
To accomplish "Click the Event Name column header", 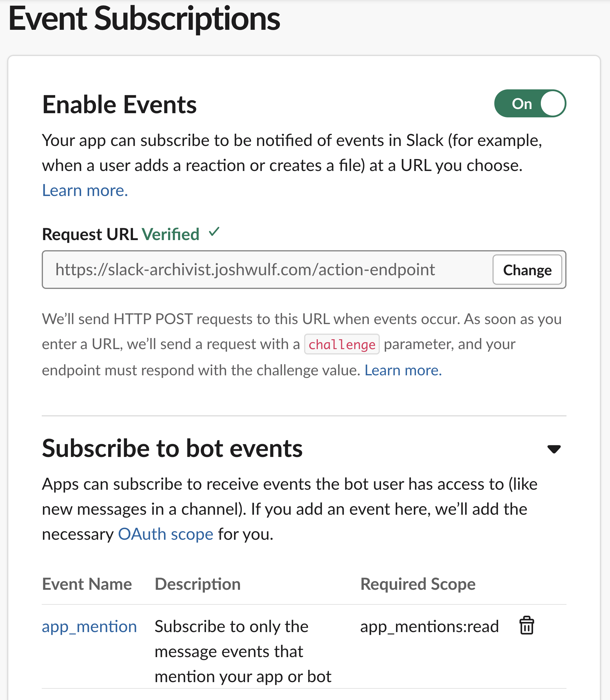I will (87, 584).
